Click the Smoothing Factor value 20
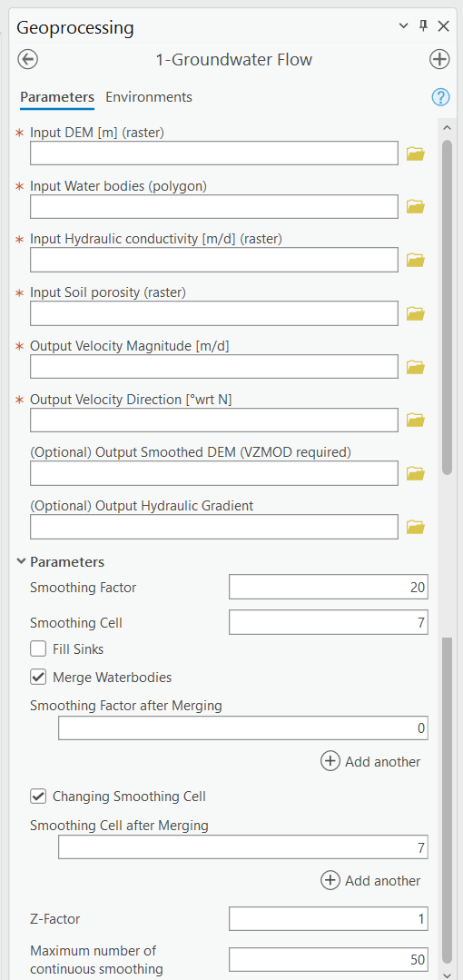Screen dimensions: 463x980 coord(329,588)
